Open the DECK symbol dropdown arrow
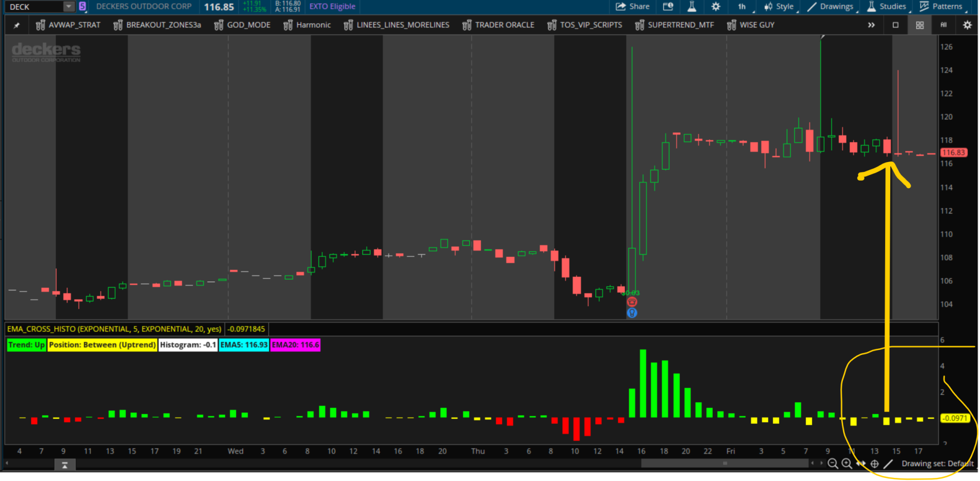 69,7
